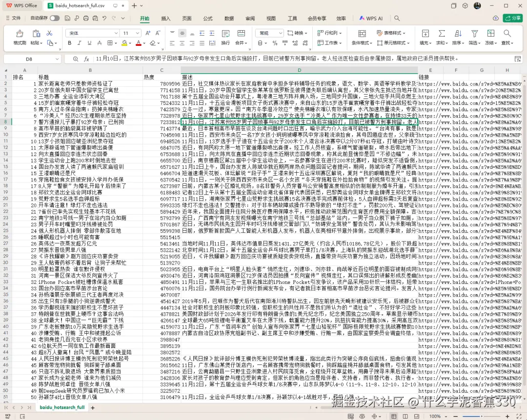Align cell content to vertical middle

(182, 33)
